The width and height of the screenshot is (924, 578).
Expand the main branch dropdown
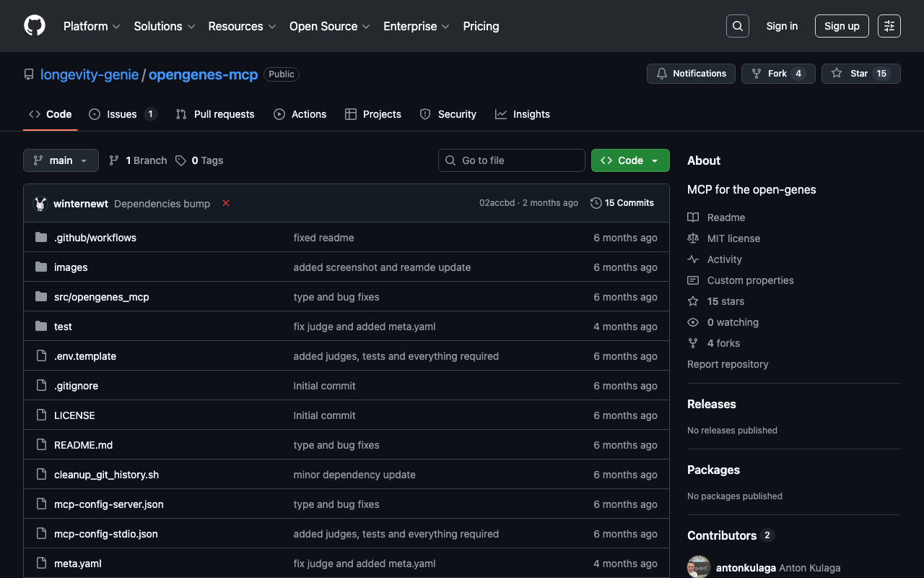click(x=61, y=160)
